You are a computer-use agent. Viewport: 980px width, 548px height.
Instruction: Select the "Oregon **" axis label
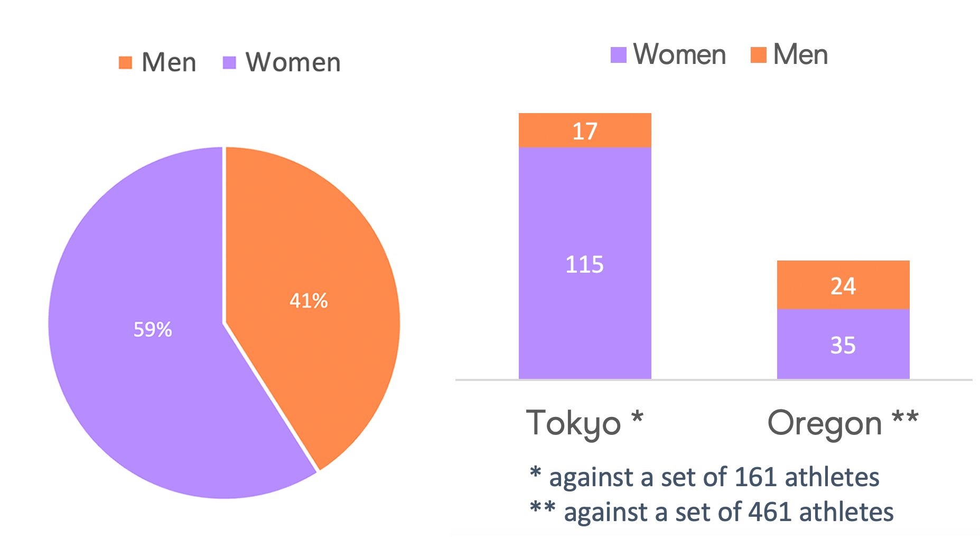point(843,423)
